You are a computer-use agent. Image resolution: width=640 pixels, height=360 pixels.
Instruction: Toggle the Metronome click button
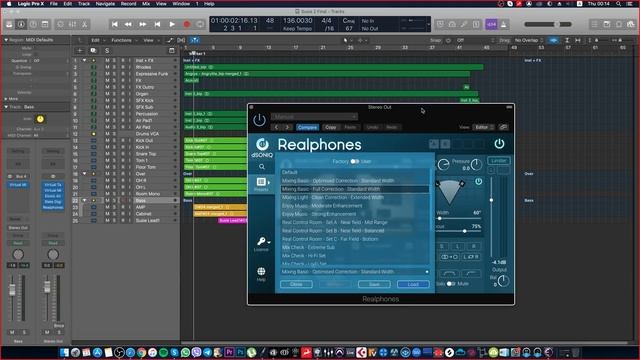coord(504,24)
